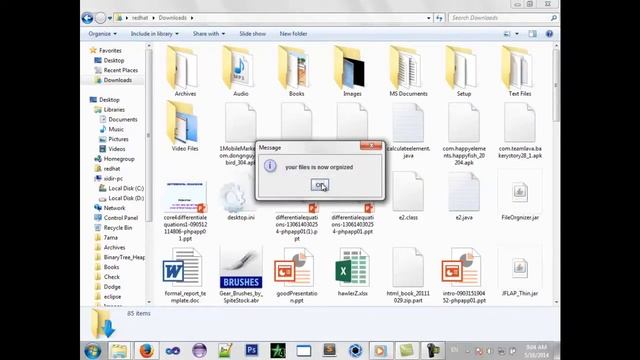Select the JFLAP_Thin.jar file icon
The image size is (640, 360).
pyautogui.click(x=520, y=268)
